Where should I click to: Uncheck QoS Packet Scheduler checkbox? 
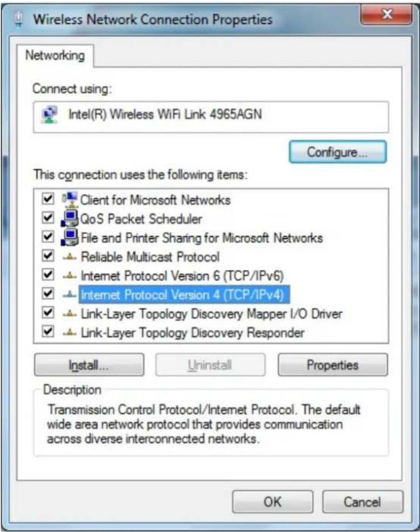click(48, 217)
